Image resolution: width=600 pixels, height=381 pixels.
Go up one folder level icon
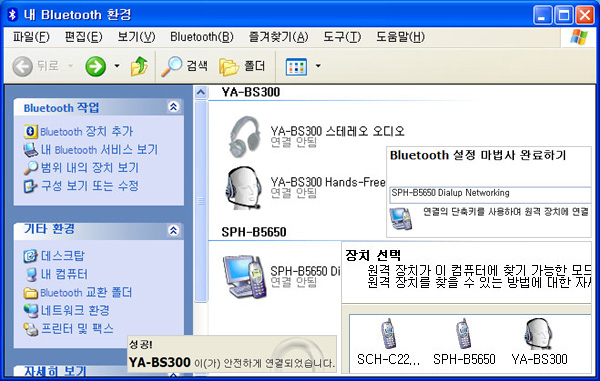tap(139, 66)
